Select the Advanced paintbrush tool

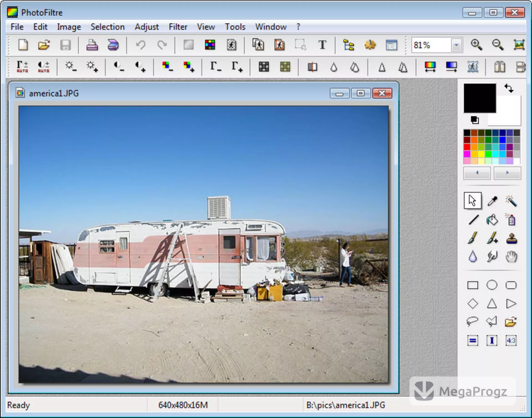492,238
